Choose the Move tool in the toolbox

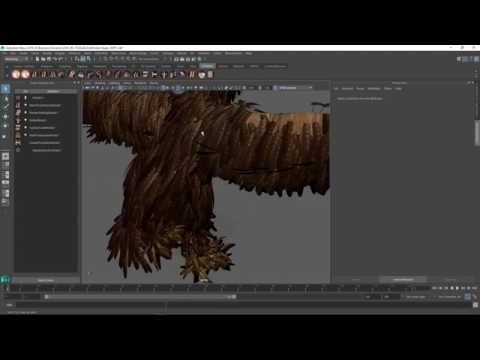point(5,117)
